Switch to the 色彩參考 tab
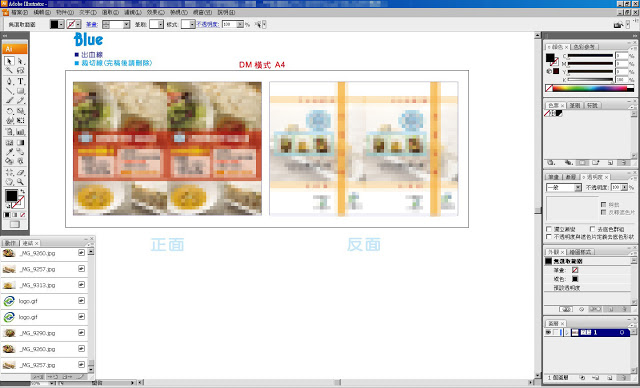The width and height of the screenshot is (640, 388). [x=584, y=47]
